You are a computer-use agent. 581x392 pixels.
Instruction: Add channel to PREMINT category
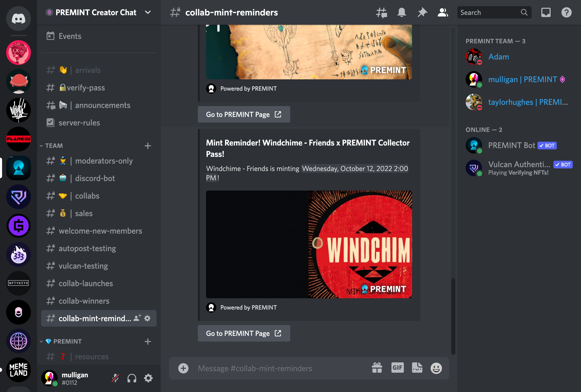pos(148,342)
